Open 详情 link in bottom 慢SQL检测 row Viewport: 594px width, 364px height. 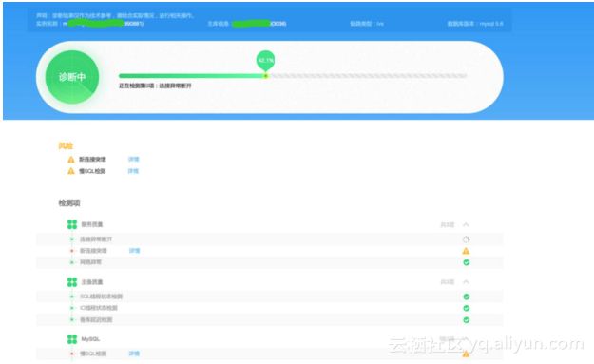134,354
